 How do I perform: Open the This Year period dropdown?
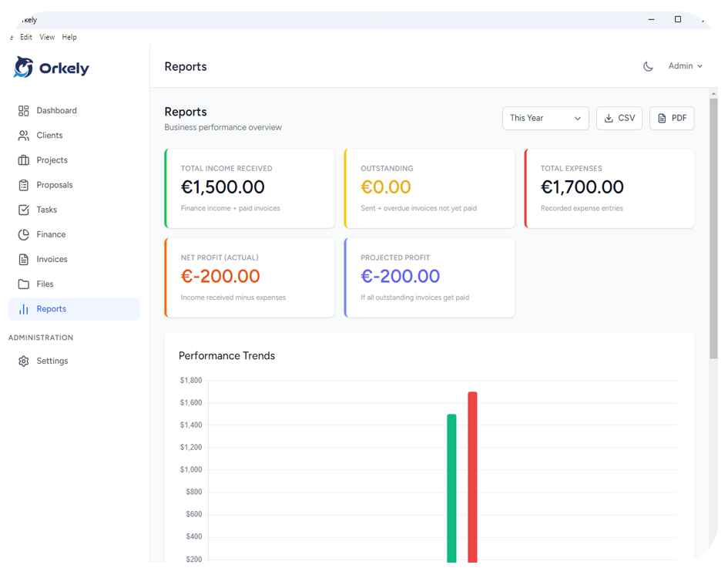545,118
